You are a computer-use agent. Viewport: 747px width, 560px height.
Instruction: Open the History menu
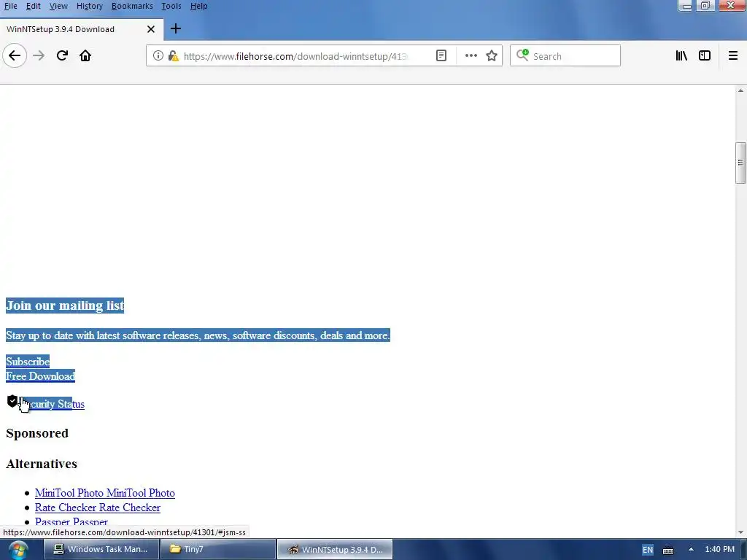[90, 6]
